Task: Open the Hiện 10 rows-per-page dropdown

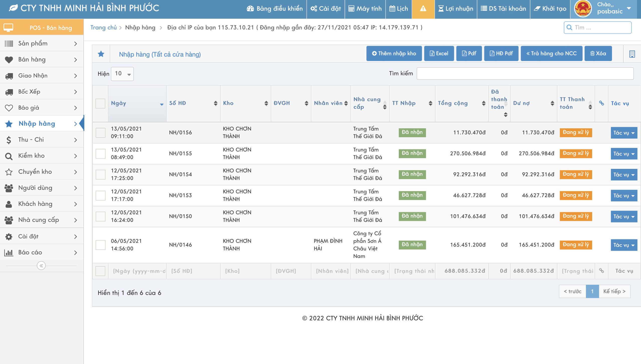Action: [122, 74]
